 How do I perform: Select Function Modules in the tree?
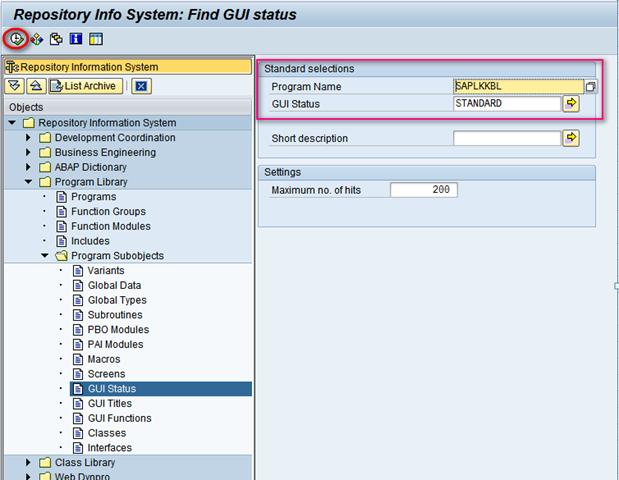coord(109,226)
